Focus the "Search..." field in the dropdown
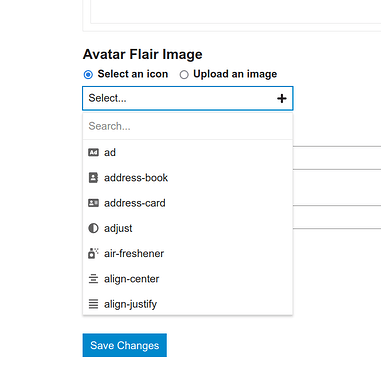Image resolution: width=381 pixels, height=375 pixels. click(188, 126)
